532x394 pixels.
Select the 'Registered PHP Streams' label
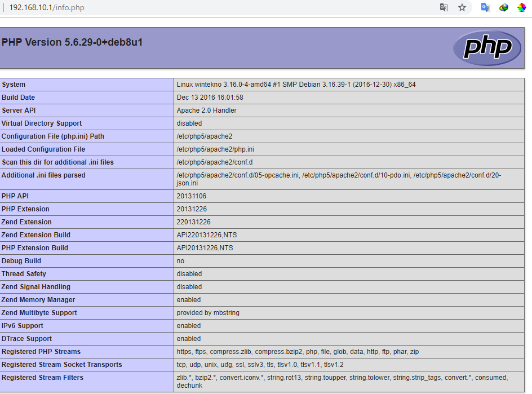[41, 352]
